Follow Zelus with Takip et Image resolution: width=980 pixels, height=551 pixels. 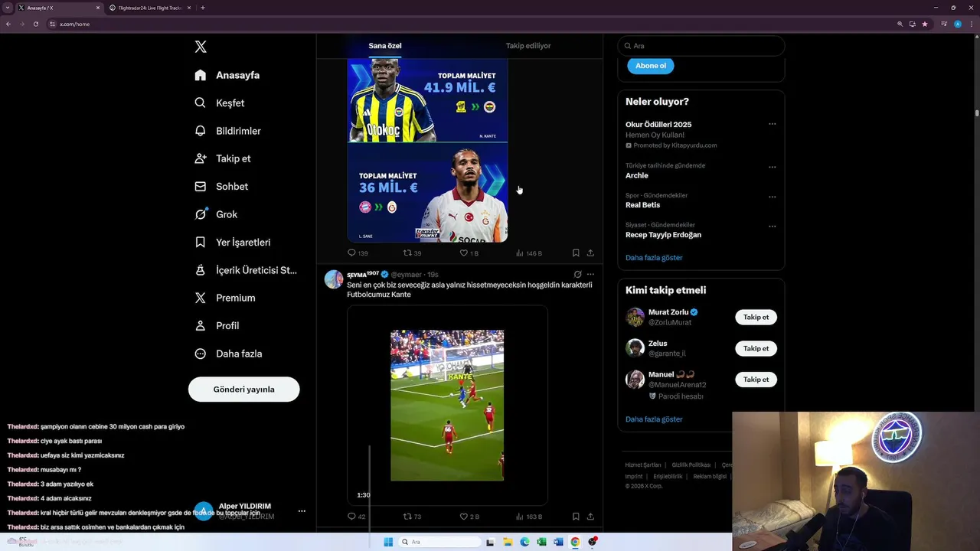(x=756, y=348)
